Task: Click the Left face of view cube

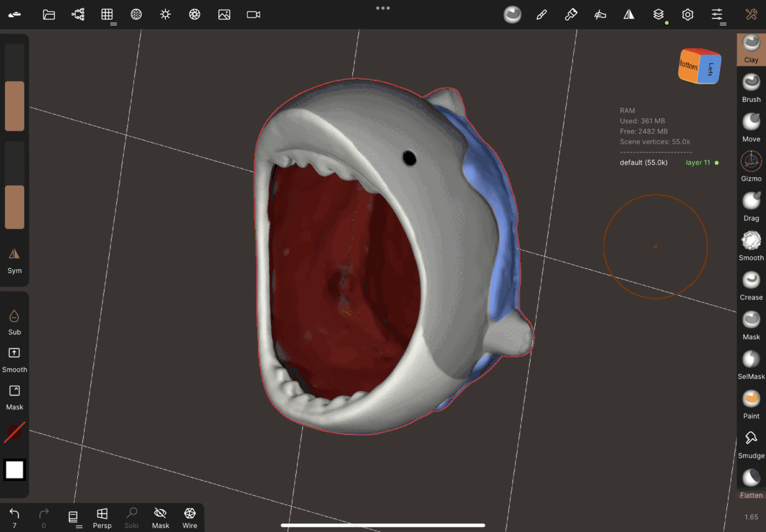Action: point(710,69)
